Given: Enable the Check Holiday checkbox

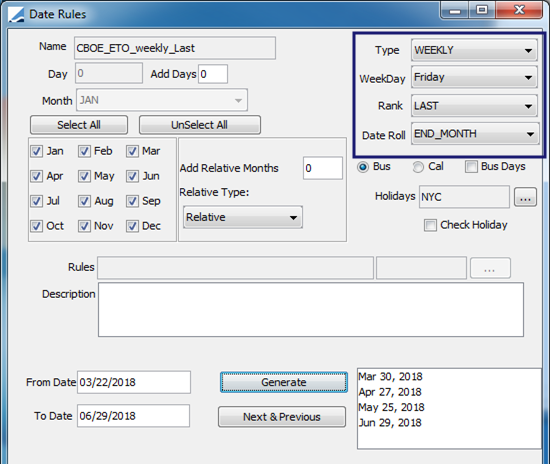Looking at the screenshot, I should coord(430,225).
